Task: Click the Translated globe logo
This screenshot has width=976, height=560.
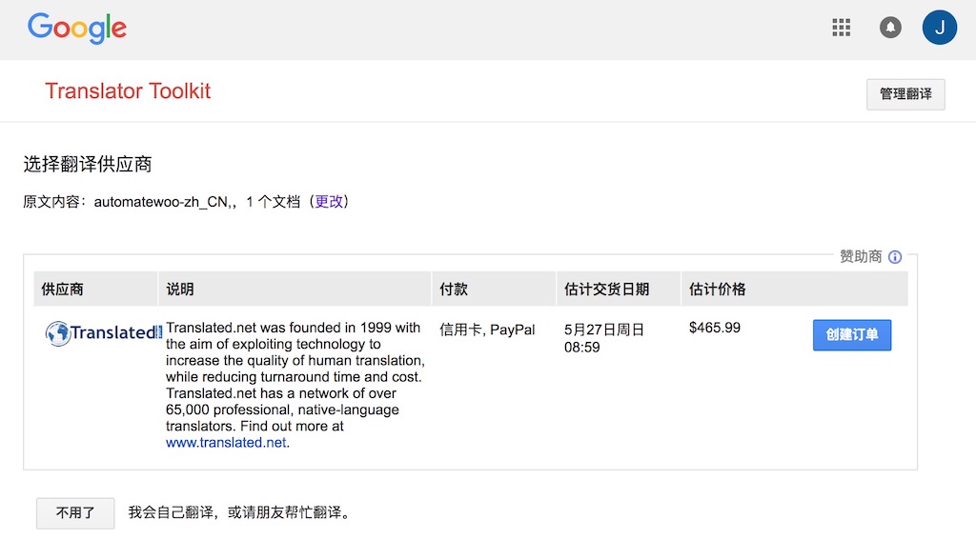Action: tap(58, 333)
